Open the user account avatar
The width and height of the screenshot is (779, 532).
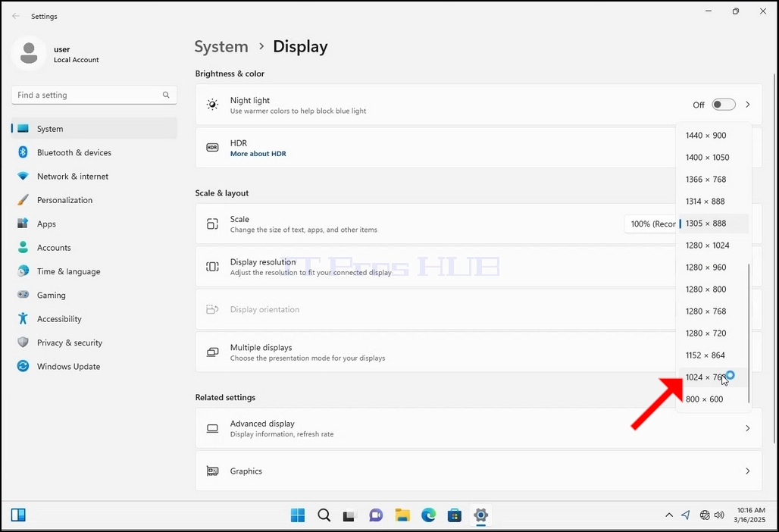29,53
